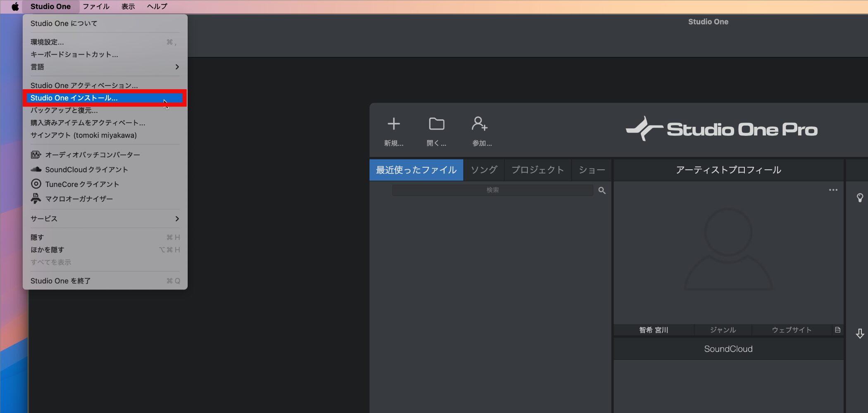Click the search magnifier icon

[x=602, y=190]
